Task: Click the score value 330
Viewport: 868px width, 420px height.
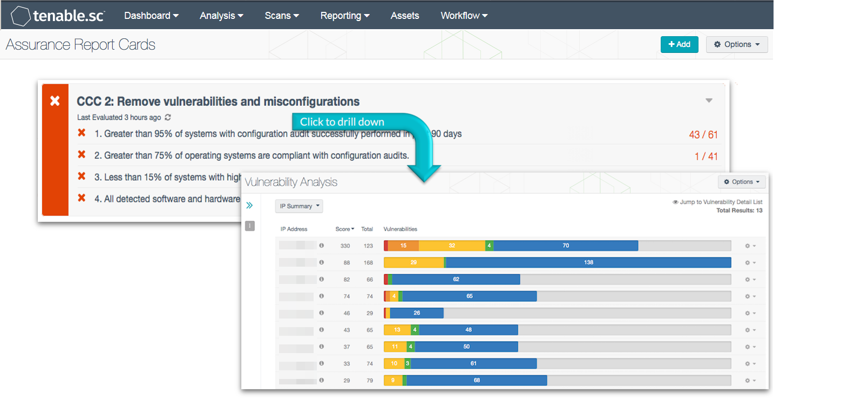Action: [345, 246]
